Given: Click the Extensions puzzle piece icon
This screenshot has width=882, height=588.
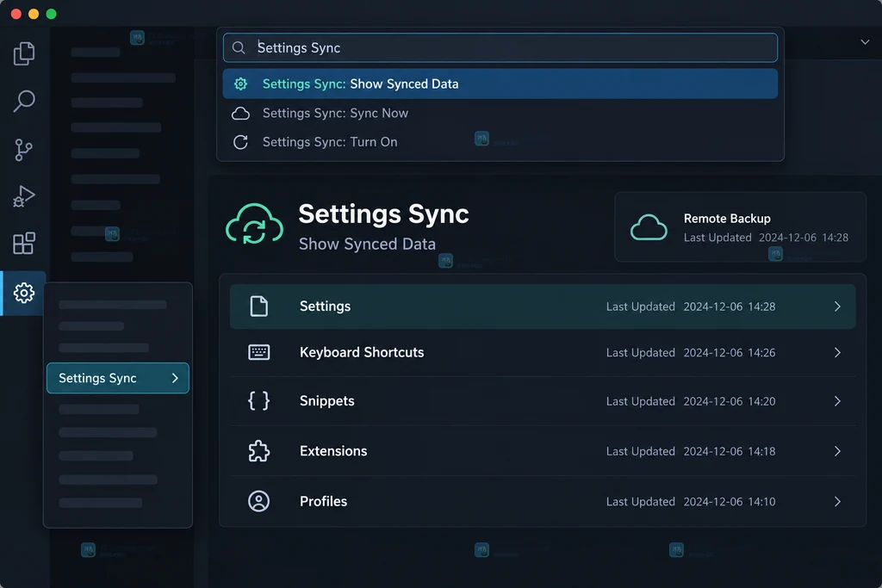Looking at the screenshot, I should [258, 451].
